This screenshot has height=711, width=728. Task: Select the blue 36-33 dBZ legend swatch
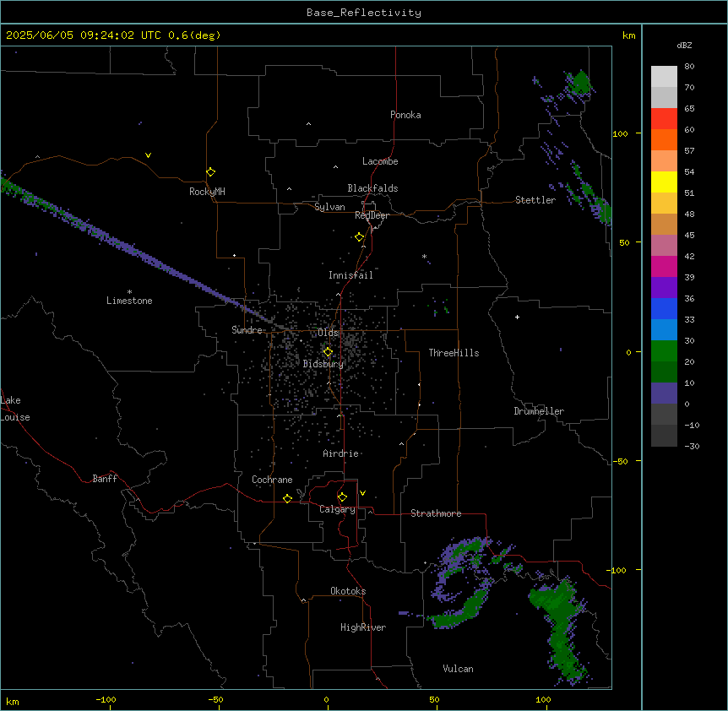[664, 308]
